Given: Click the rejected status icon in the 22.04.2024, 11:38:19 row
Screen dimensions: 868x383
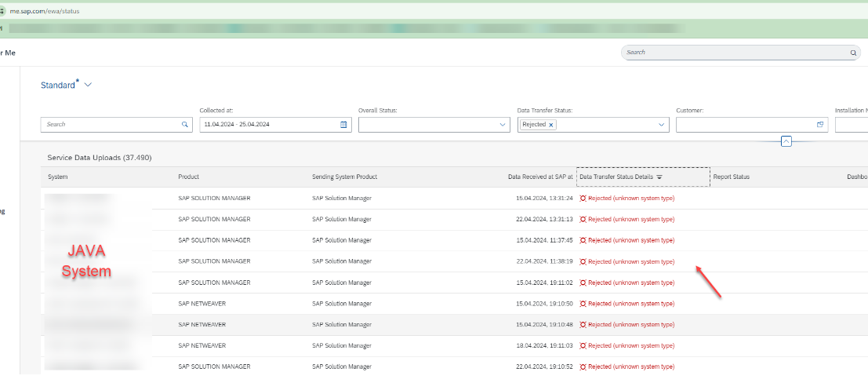Looking at the screenshot, I should coord(583,261).
